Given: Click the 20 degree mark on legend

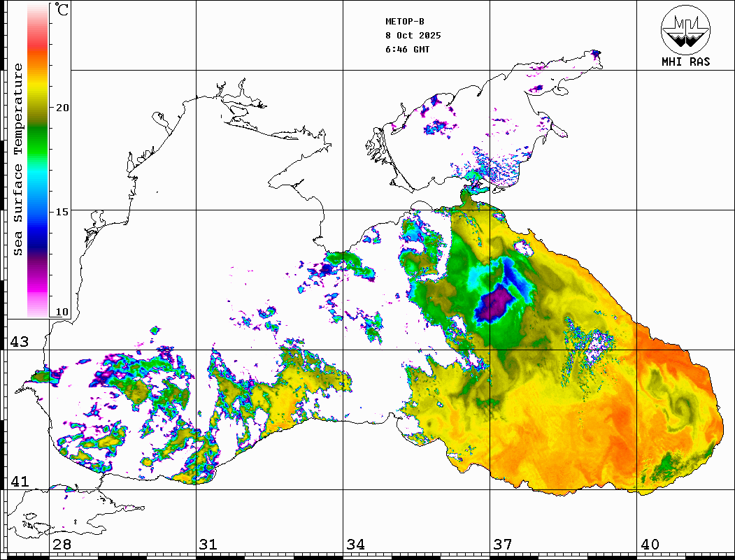Looking at the screenshot, I should tap(62, 108).
